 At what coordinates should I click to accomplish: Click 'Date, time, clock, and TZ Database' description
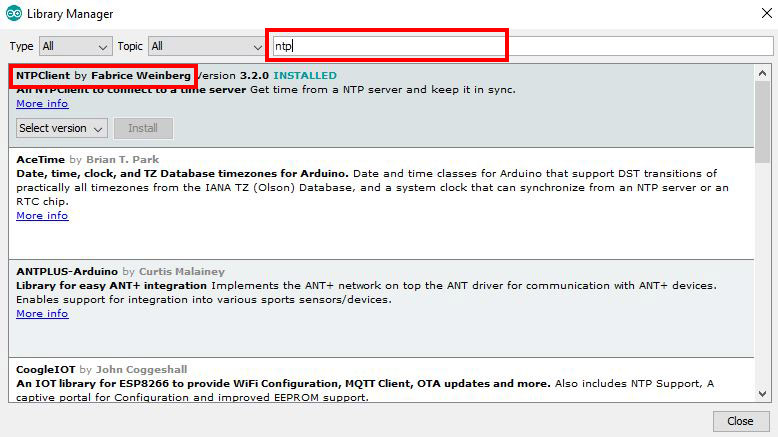coord(183,174)
